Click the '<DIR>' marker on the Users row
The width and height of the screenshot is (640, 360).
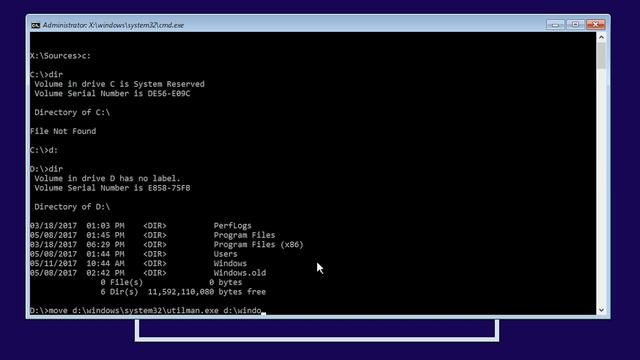[155, 254]
